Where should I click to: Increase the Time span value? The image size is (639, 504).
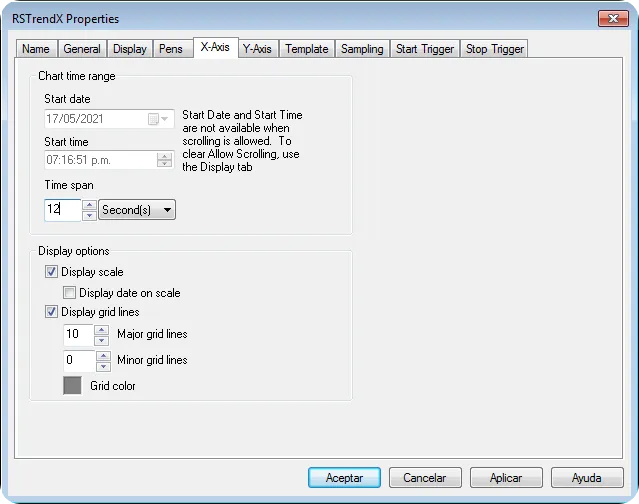point(89,205)
